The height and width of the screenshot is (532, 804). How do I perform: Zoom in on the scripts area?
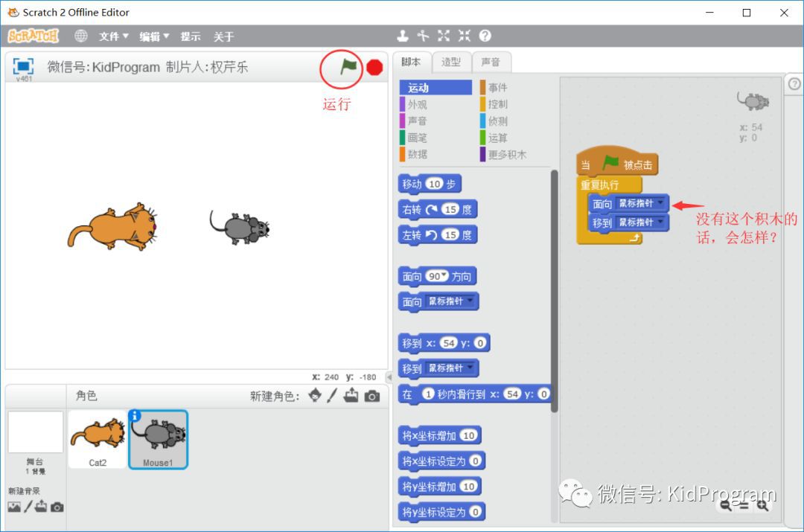tap(762, 506)
